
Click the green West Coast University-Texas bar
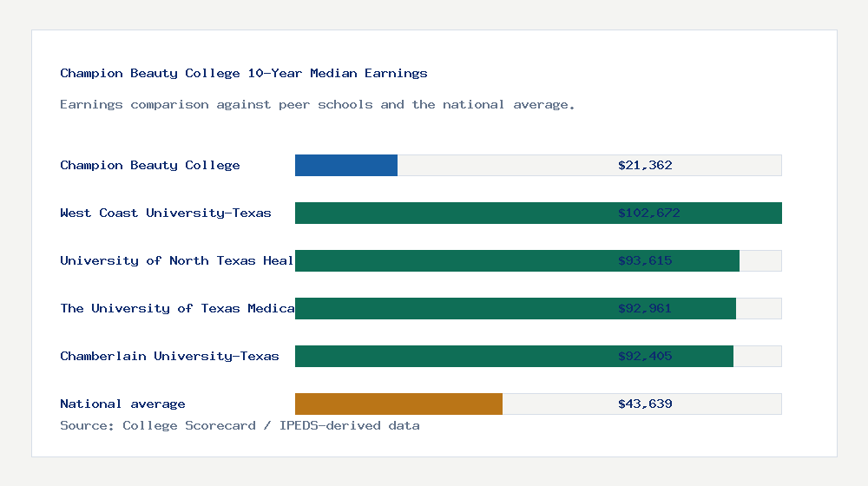(538, 213)
